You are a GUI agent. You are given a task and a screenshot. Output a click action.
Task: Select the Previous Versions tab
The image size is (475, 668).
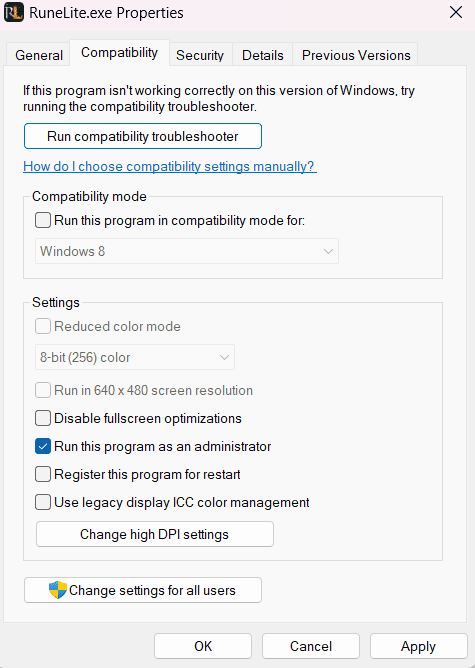(356, 55)
